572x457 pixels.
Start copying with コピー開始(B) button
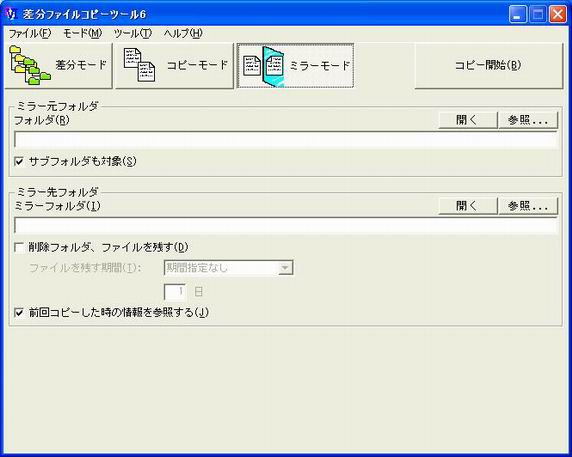click(489, 66)
